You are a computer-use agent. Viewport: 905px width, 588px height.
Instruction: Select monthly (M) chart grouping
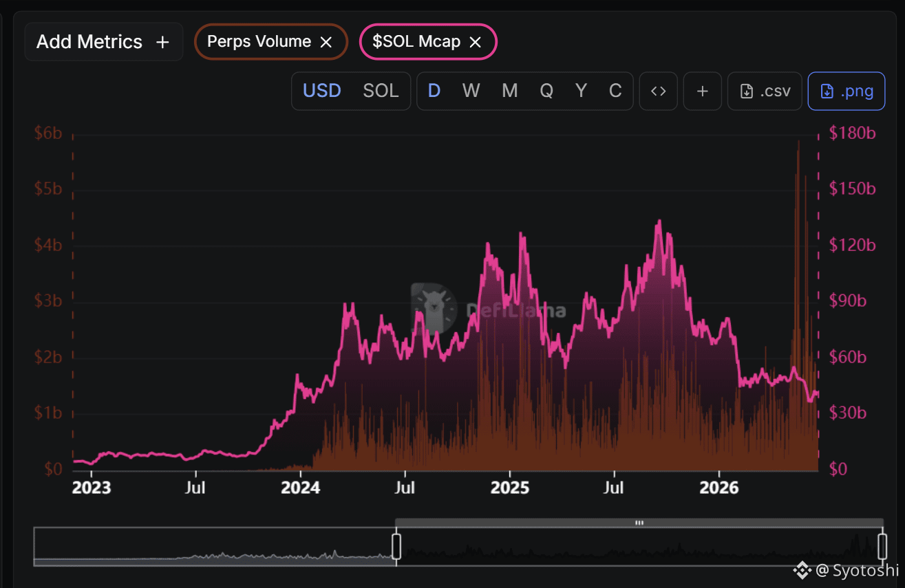[x=509, y=91]
